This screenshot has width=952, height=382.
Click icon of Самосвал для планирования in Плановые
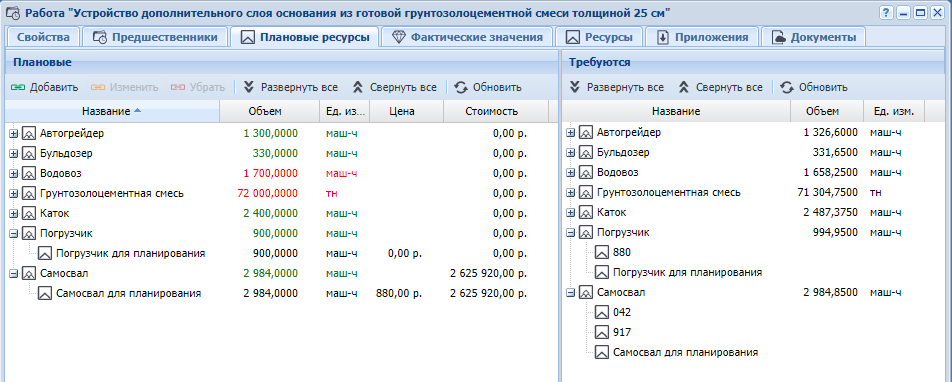click(x=45, y=293)
